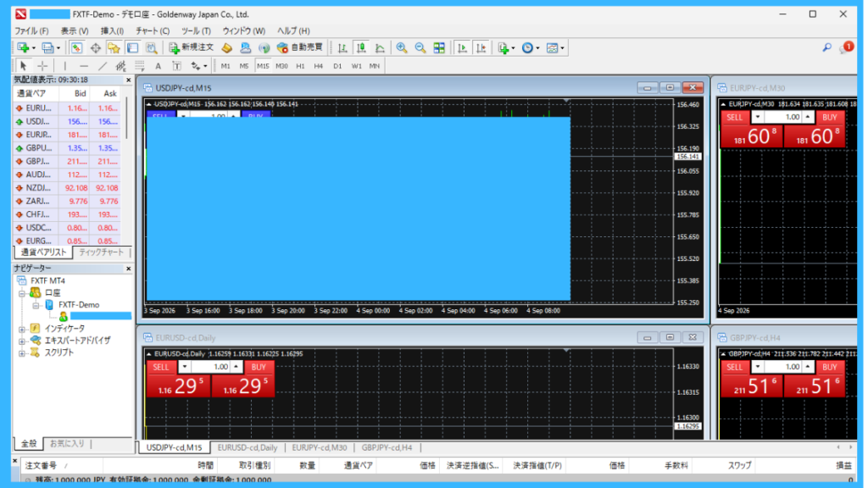
Task: Click SELL on the EURUSD chart
Action: click(x=161, y=367)
